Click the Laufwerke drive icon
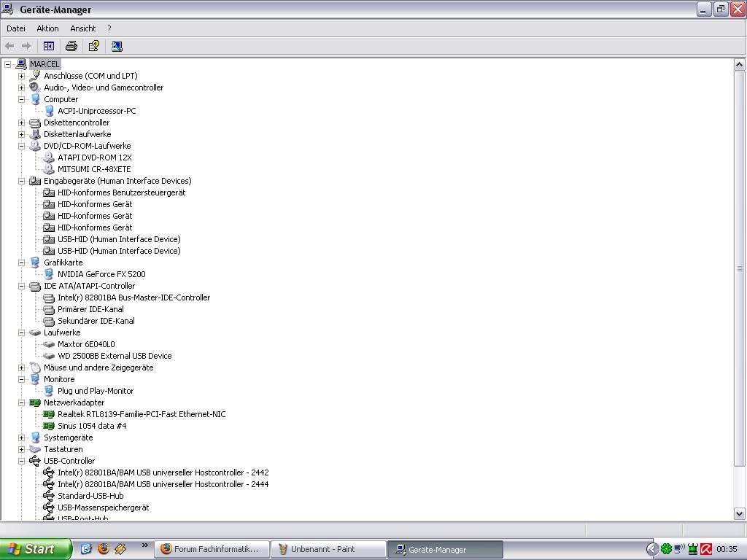 click(35, 332)
